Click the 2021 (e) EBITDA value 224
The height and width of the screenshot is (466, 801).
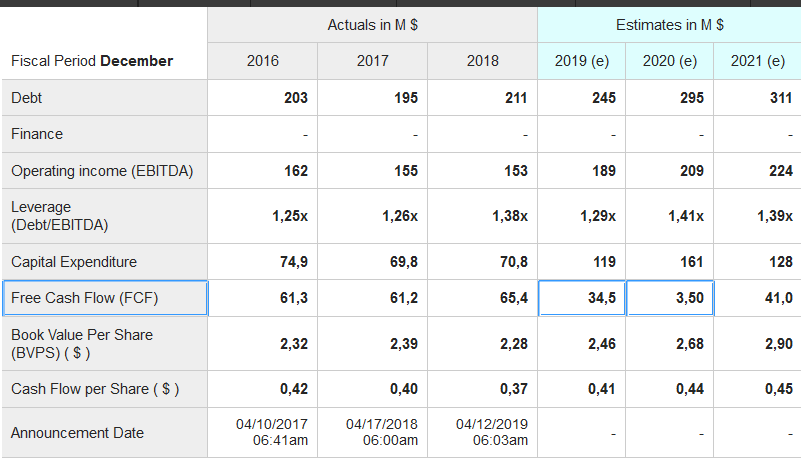pyautogui.click(x=781, y=171)
